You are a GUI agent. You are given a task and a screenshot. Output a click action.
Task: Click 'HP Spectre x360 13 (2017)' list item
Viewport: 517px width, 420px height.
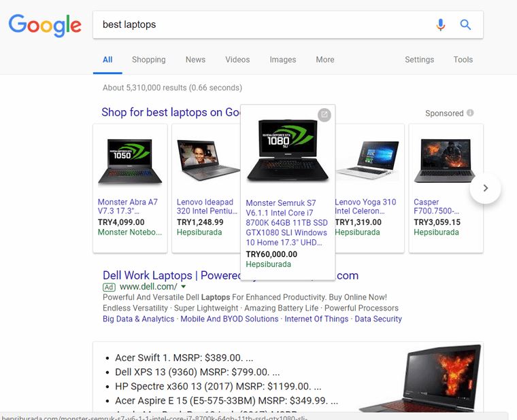tap(218, 387)
